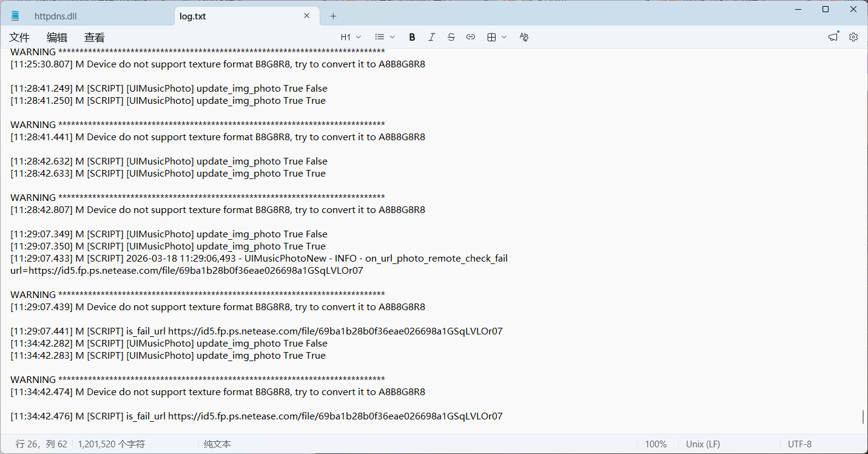Click the 纯文本 format indicator
The height and width of the screenshot is (454, 868).
click(x=217, y=444)
